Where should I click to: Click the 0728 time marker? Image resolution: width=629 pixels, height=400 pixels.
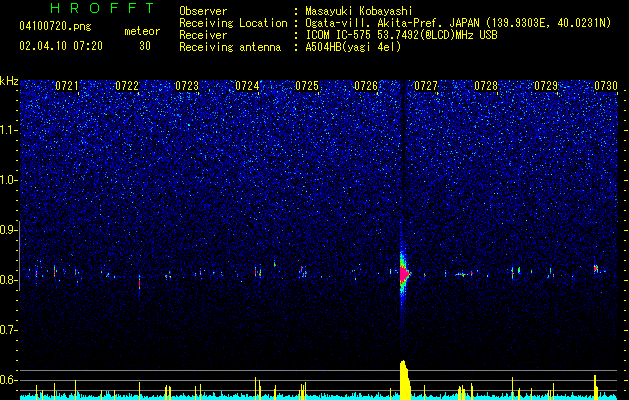(486, 86)
